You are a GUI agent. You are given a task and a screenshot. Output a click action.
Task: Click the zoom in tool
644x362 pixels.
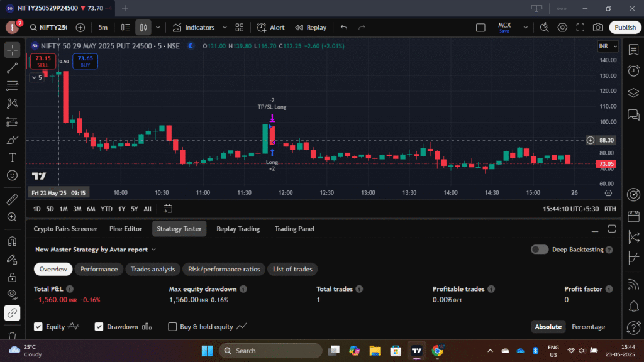(x=13, y=217)
